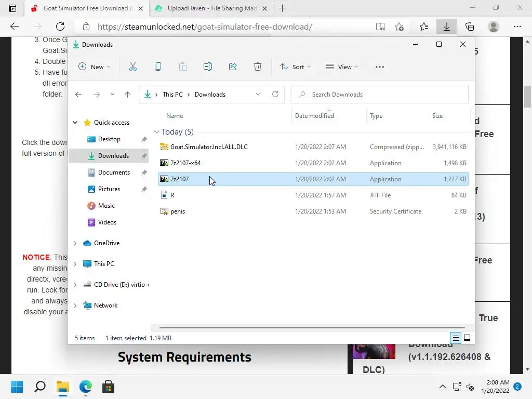Click the Edge page vertical scrollbar thumb
Screen dimensions: 532x399
tap(527, 97)
